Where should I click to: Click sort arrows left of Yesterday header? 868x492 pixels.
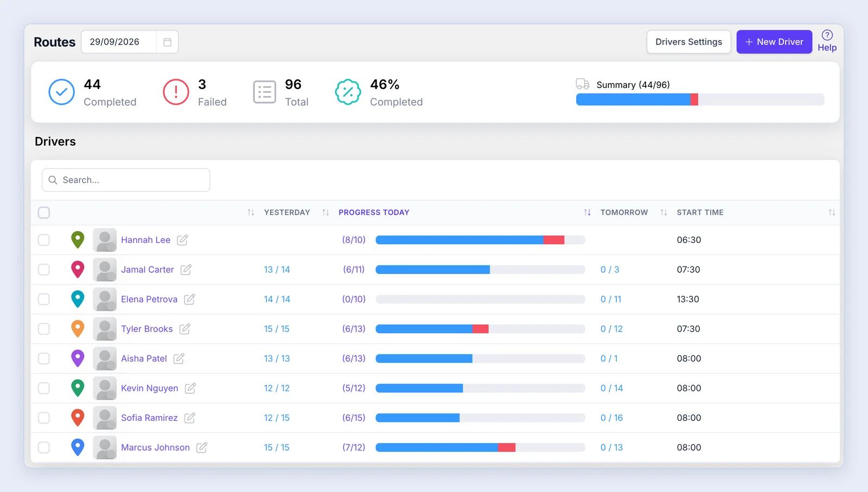tap(251, 213)
